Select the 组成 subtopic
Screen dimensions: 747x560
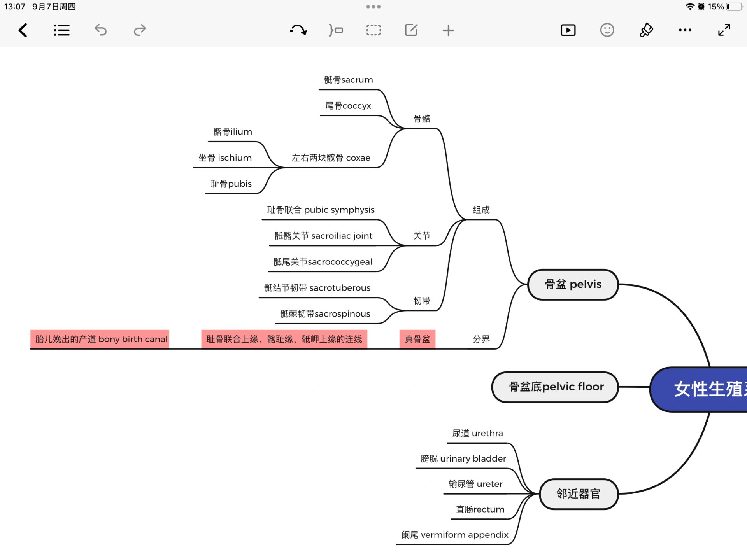(x=481, y=210)
